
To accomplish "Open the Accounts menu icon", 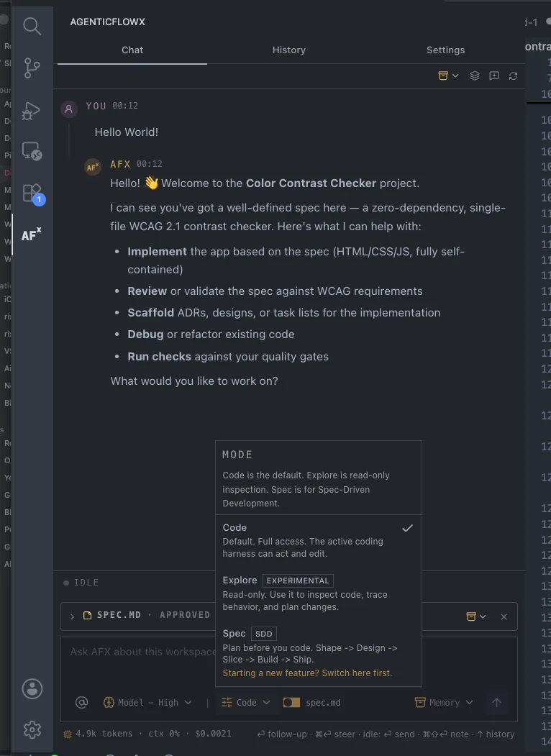I will click(32, 688).
